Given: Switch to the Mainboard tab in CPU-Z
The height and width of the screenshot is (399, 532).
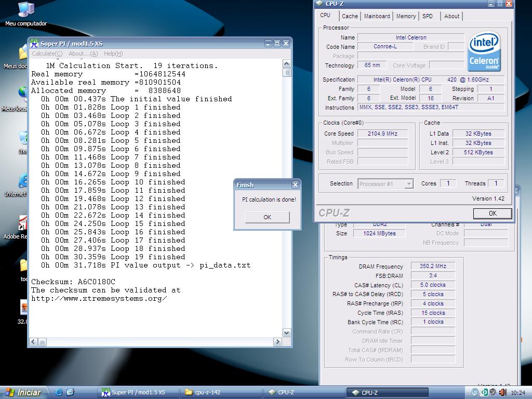Looking at the screenshot, I should [377, 16].
